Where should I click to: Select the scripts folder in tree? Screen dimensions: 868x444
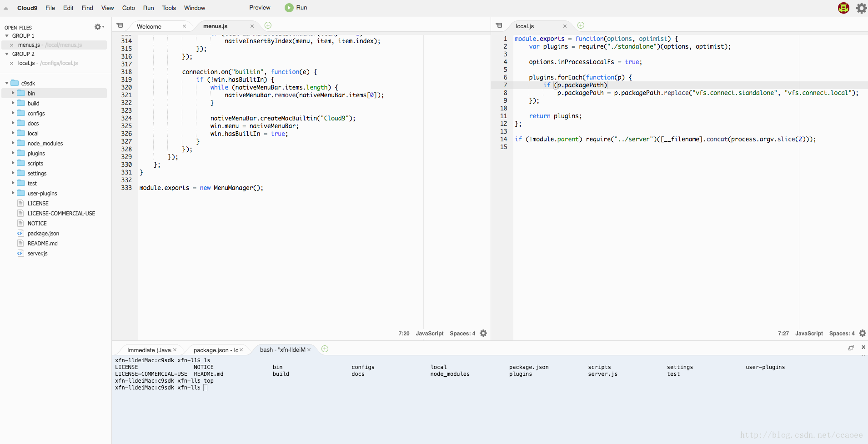tap(35, 163)
